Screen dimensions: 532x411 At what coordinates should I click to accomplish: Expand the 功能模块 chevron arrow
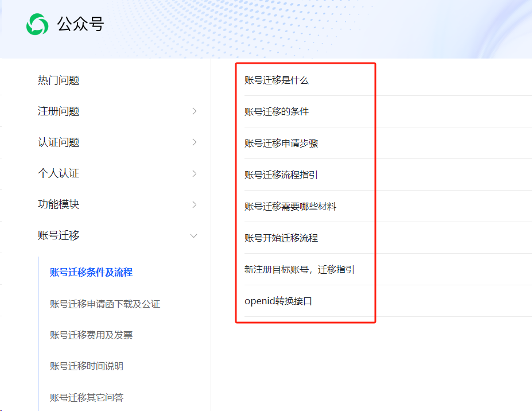pyautogui.click(x=195, y=204)
